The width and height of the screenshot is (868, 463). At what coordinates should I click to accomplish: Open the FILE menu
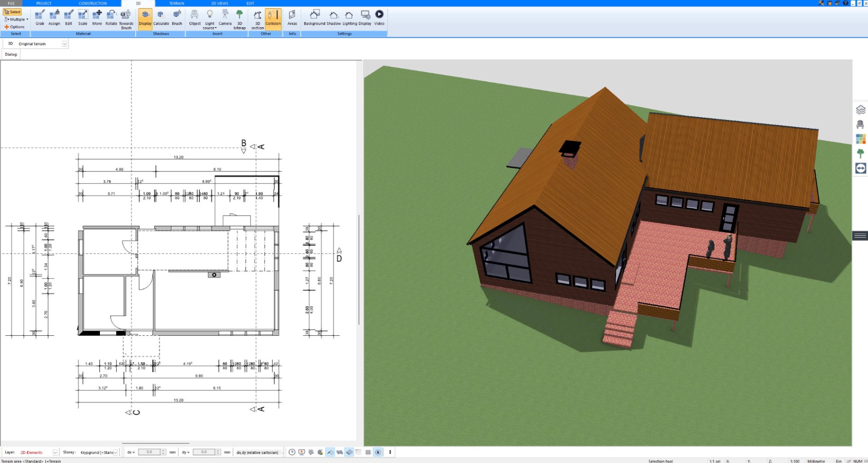(11, 3)
